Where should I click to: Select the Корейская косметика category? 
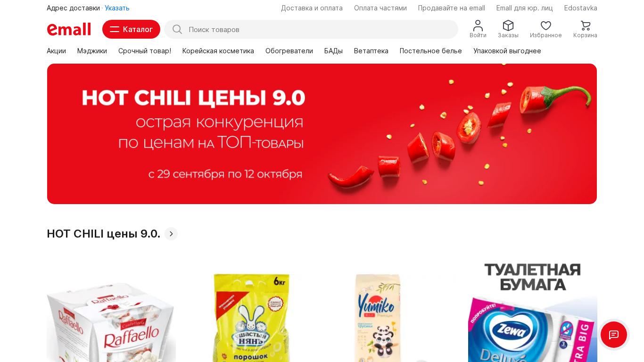tap(218, 51)
